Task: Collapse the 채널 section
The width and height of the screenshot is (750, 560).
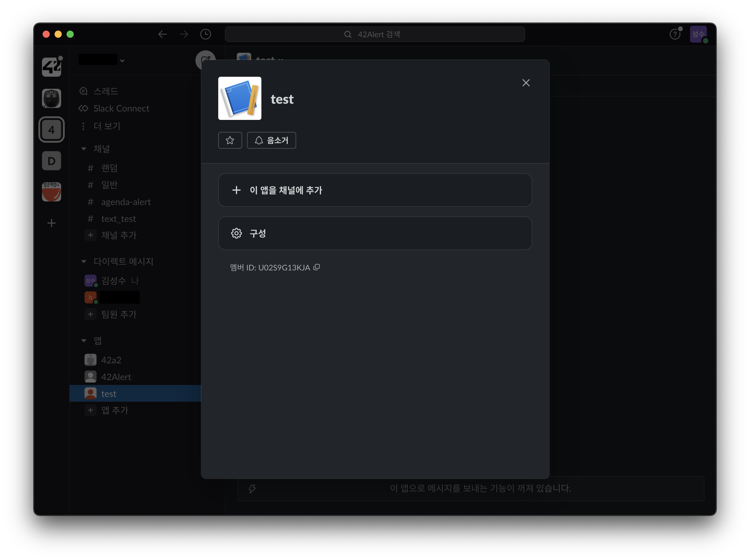Action: (84, 149)
